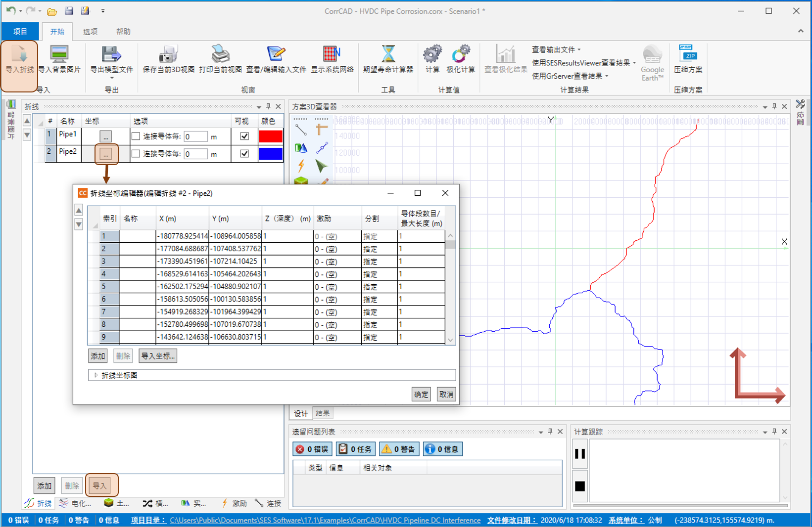
Task: Open the 期望寿命计算器 hourglass tool
Action: (388, 54)
